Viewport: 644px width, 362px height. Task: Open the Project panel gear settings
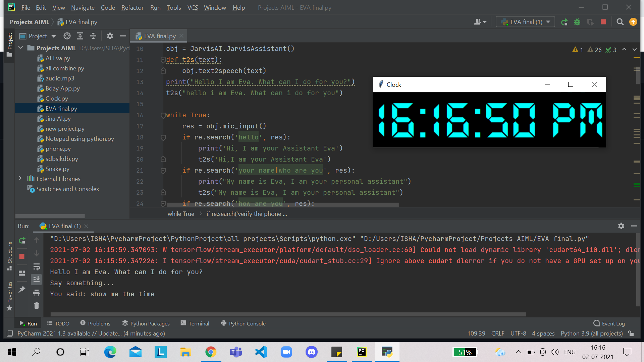click(x=110, y=36)
